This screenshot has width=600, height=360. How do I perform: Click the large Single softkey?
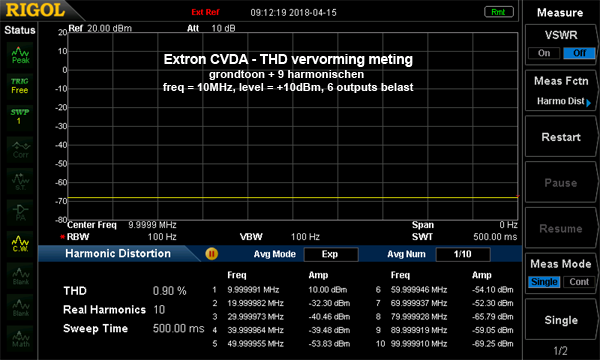click(561, 320)
